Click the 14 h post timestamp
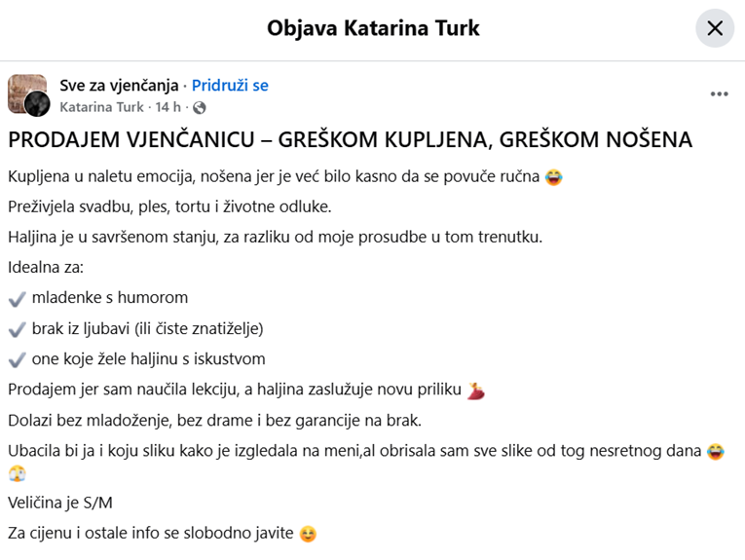Screen dimensions: 745x560 pos(168,106)
